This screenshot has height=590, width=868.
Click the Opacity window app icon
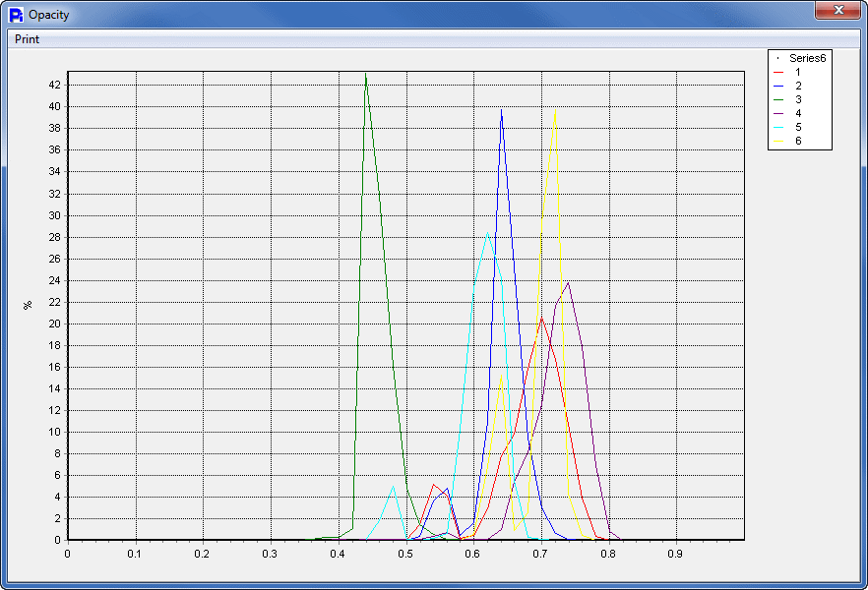[x=16, y=15]
